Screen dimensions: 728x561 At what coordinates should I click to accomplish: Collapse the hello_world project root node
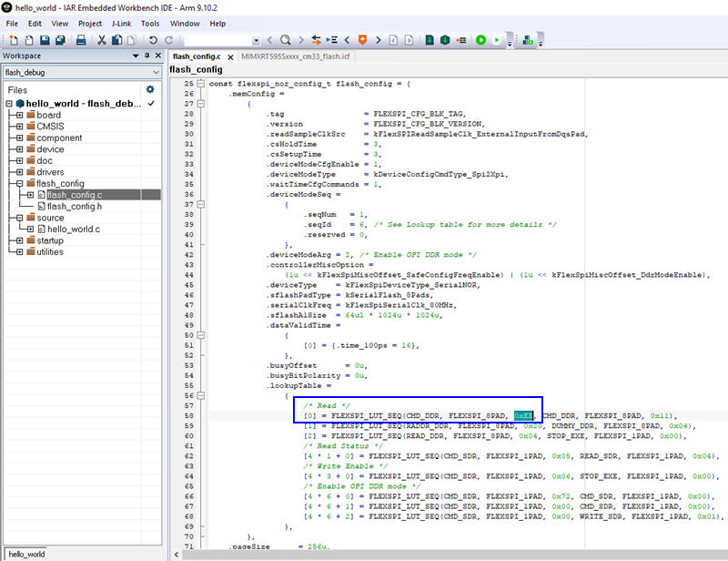click(x=9, y=104)
